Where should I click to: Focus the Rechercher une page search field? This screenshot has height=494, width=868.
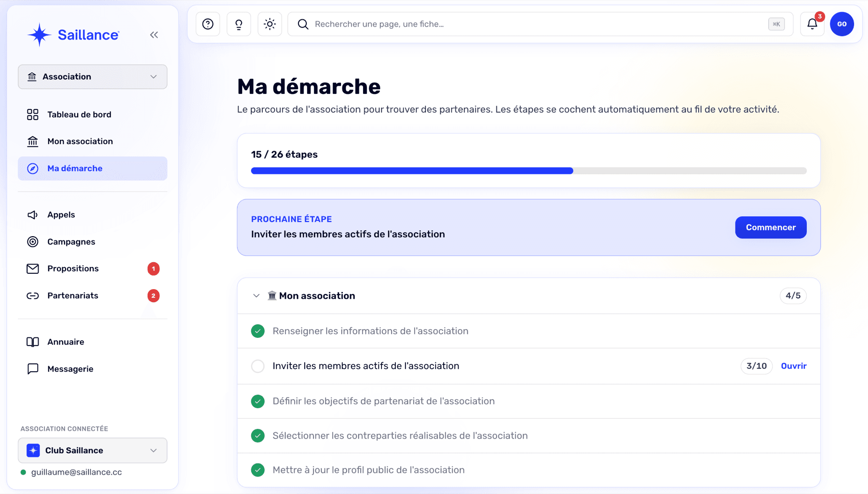(x=540, y=24)
